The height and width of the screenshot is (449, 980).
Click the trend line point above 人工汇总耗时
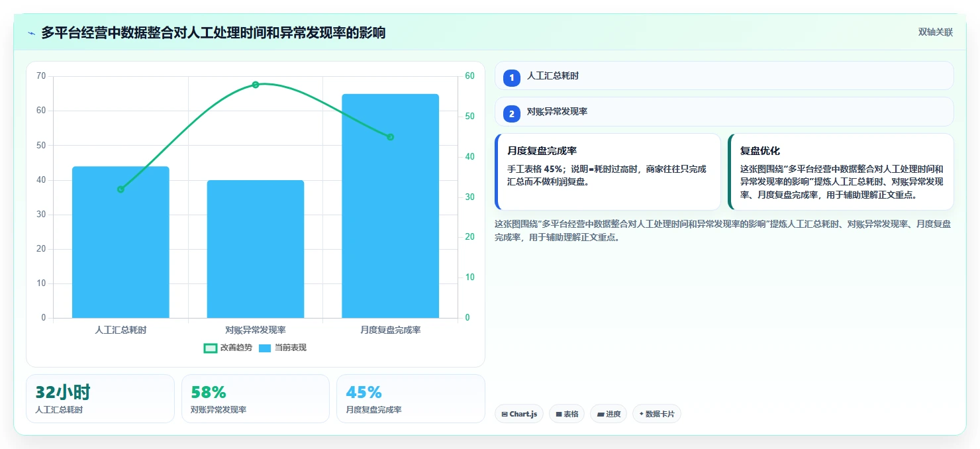[x=121, y=189]
